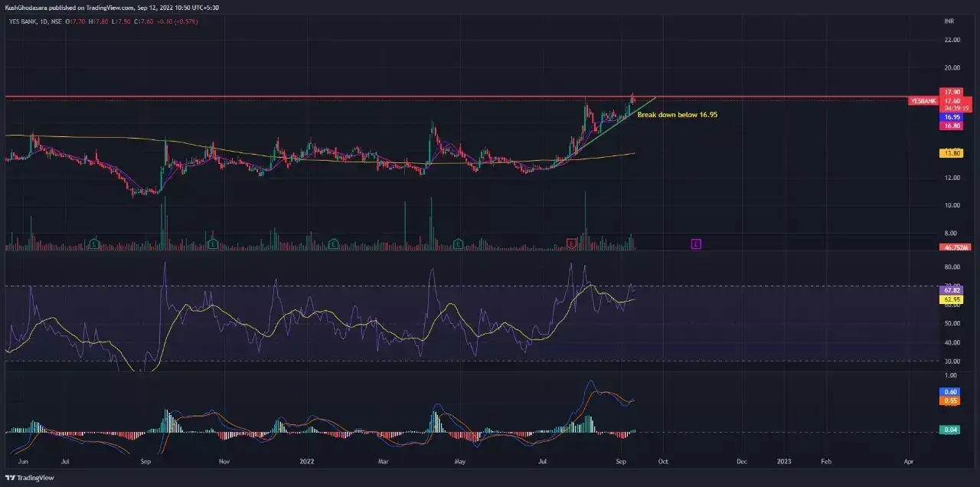
Task: Click the purple RSI value label 67.82
Action: (x=952, y=291)
